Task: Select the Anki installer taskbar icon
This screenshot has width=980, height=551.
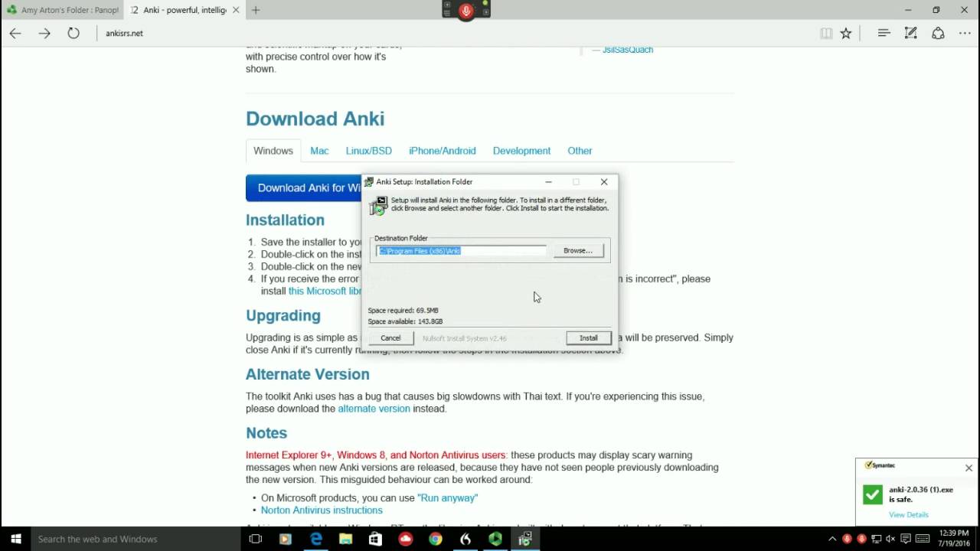Action: pyautogui.click(x=525, y=539)
